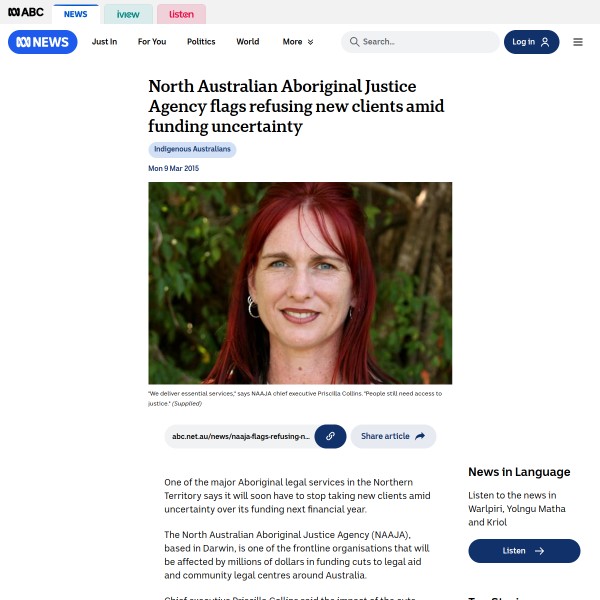Switch to the iview tab
This screenshot has width=600, height=600.
[x=128, y=14]
